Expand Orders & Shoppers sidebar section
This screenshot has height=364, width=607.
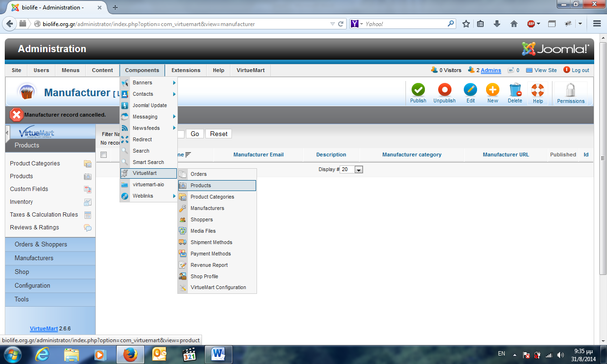coord(50,245)
